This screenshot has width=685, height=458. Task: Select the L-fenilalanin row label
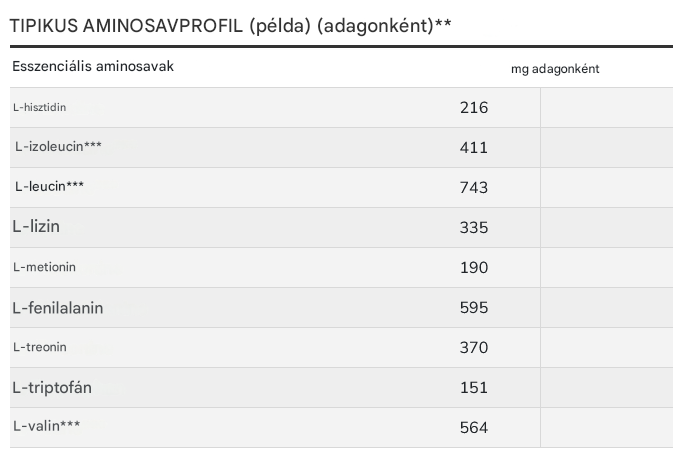58,308
